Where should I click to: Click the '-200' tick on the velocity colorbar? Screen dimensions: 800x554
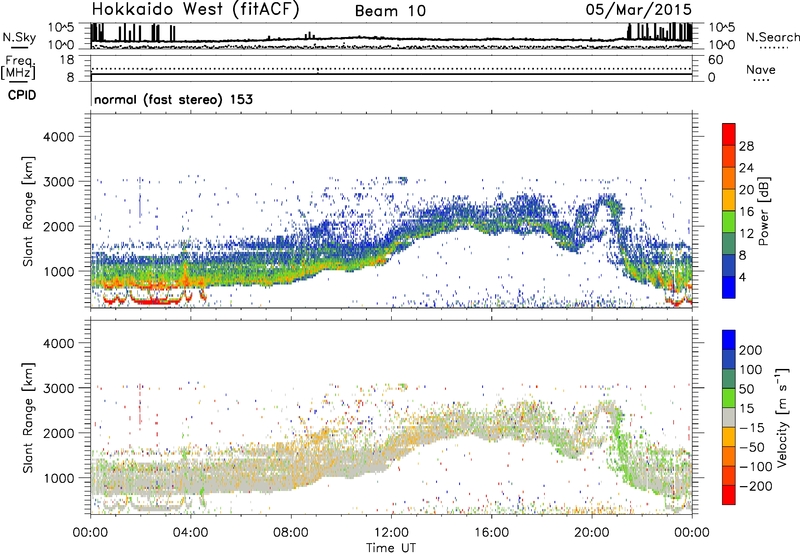[x=756, y=486]
